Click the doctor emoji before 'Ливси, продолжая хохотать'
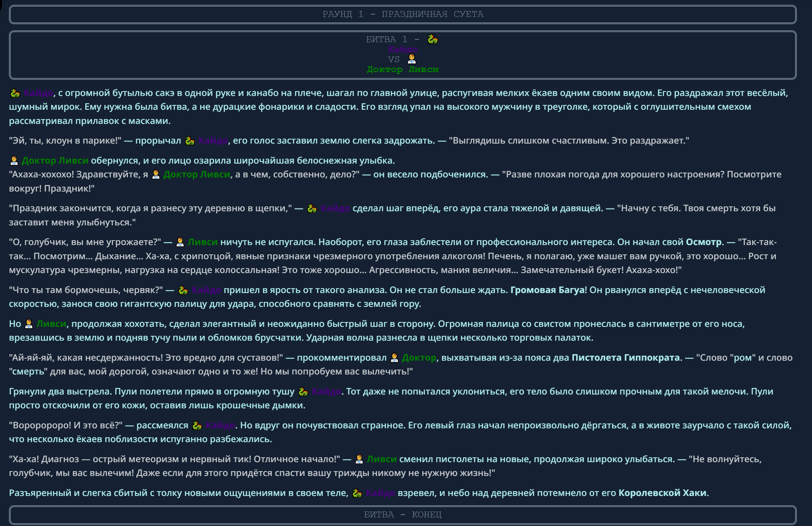Image resolution: width=812 pixels, height=526 pixels. tap(29, 324)
